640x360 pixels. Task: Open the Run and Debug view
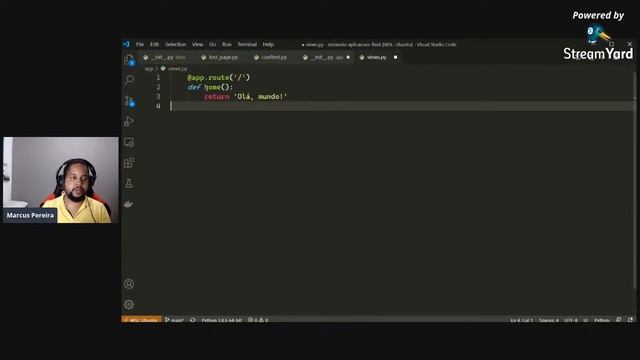[x=129, y=121]
